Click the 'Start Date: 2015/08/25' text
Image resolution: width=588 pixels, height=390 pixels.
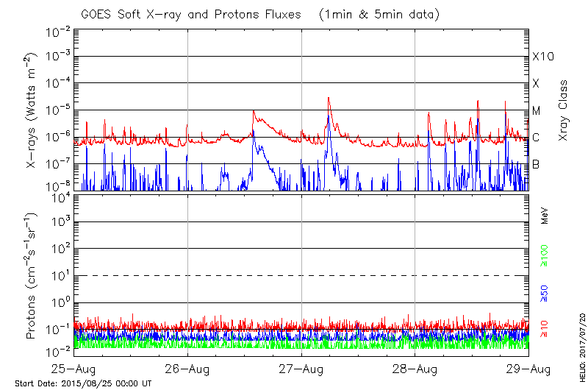coord(83,383)
